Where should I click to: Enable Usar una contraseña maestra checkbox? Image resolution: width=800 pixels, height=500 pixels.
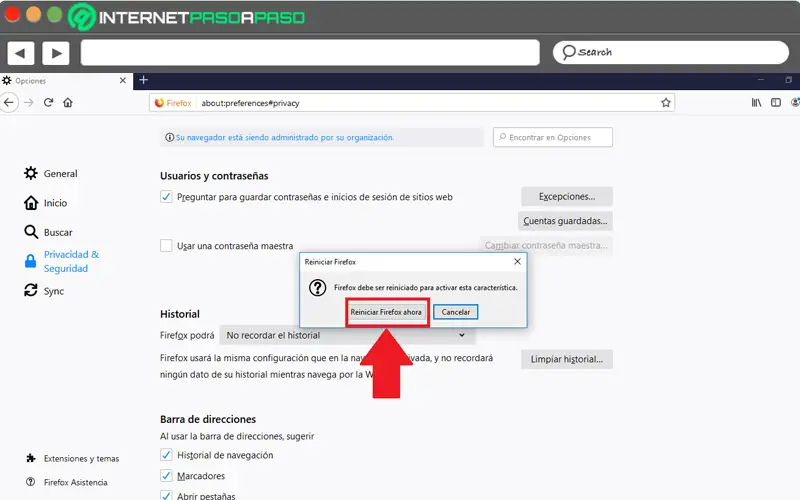pos(166,245)
